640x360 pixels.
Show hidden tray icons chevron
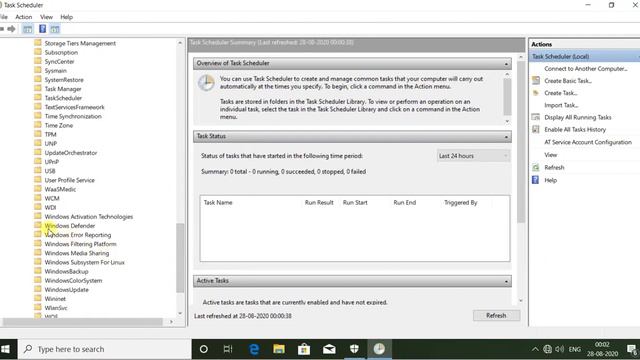(x=535, y=349)
